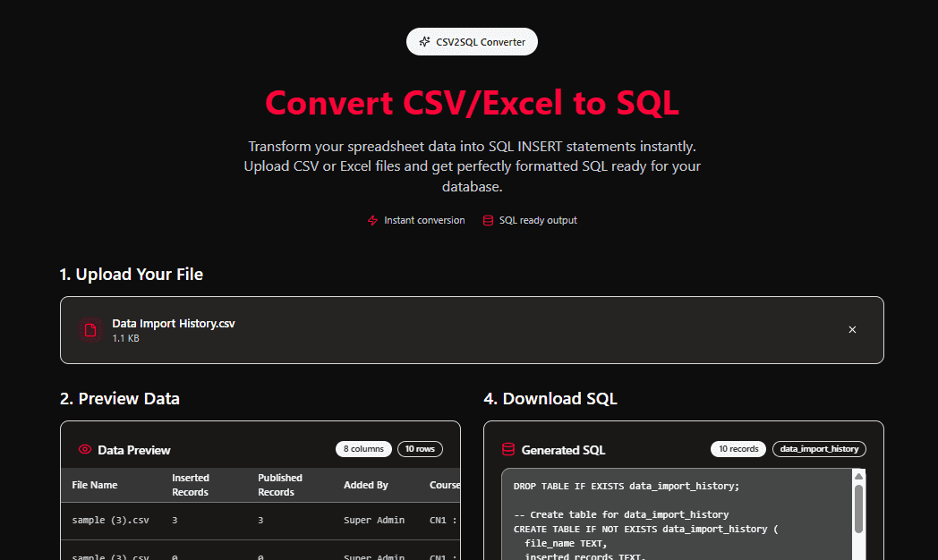Screen dimensions: 938x560
Task: Click the 10 rows badge
Action: tap(420, 449)
